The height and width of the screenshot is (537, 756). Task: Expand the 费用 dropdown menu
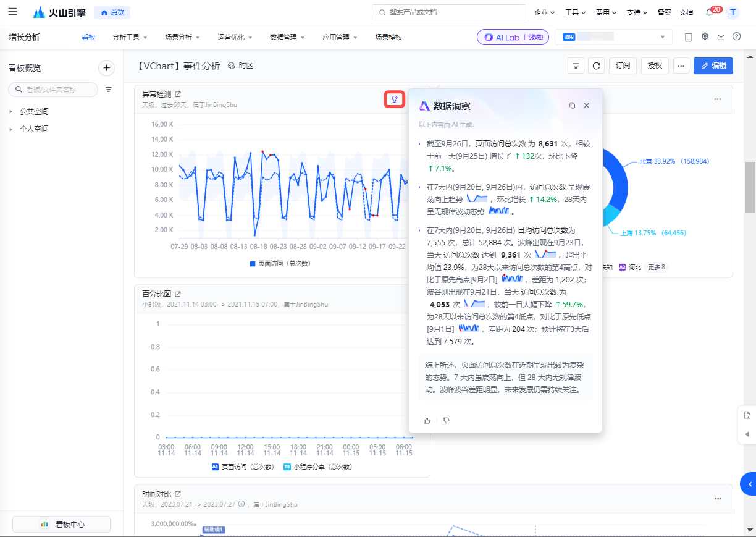pos(606,12)
